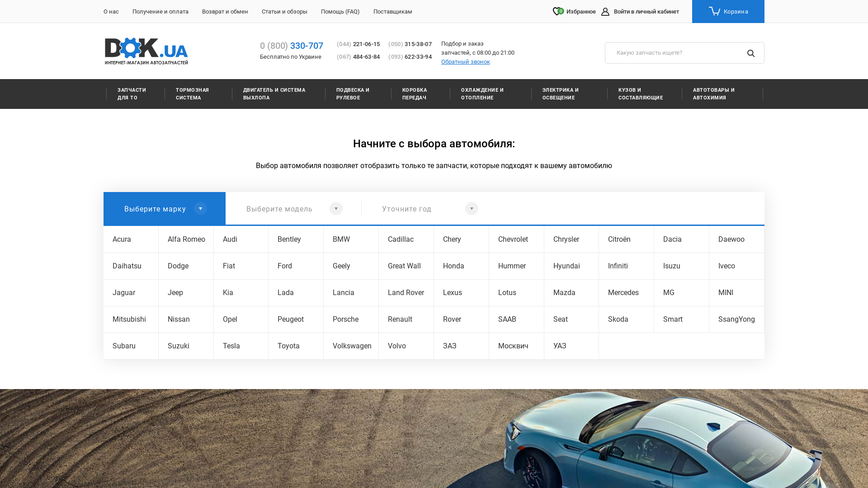Click 'О нас' link
Image resolution: width=868 pixels, height=488 pixels.
coord(111,12)
